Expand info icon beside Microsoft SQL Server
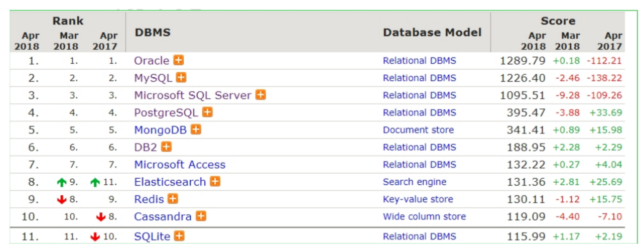 click(261, 95)
